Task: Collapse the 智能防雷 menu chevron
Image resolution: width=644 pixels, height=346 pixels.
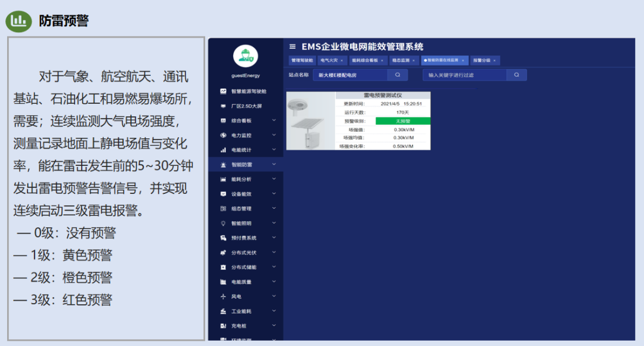Action: point(274,164)
